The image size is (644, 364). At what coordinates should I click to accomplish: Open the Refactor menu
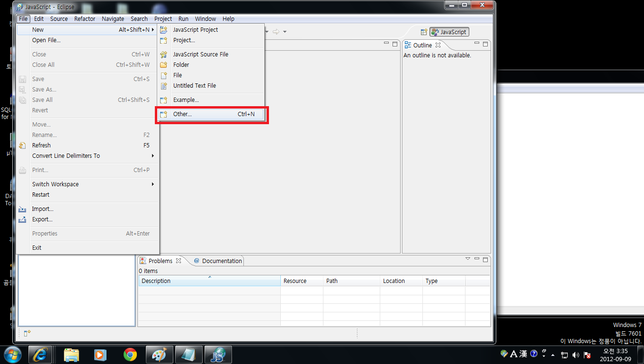pos(85,19)
